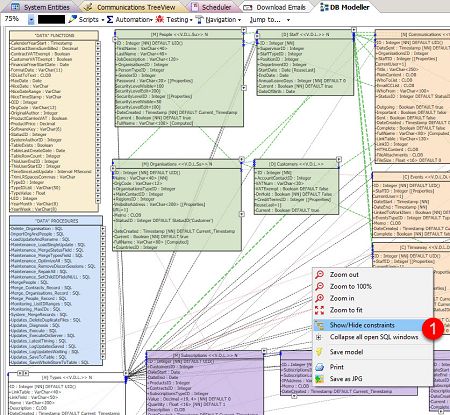The image size is (450, 415).
Task: Select the [C] Events entity header
Action: coord(411,177)
